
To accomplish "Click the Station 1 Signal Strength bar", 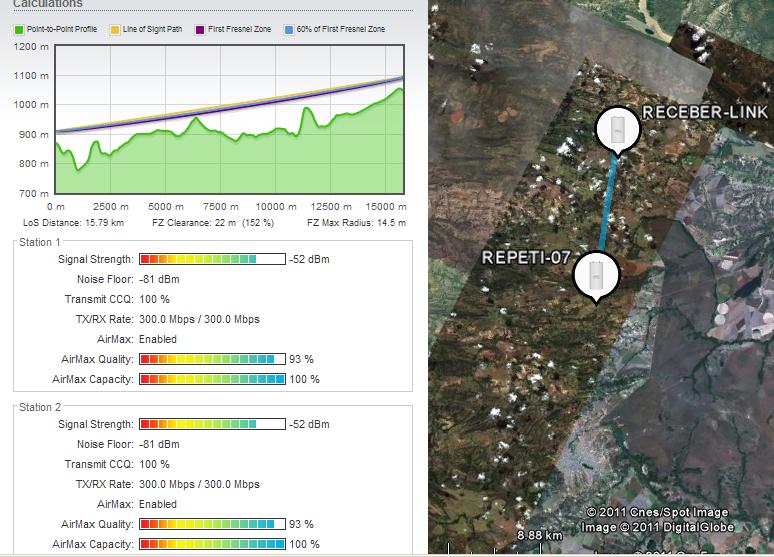I will pyautogui.click(x=212, y=259).
